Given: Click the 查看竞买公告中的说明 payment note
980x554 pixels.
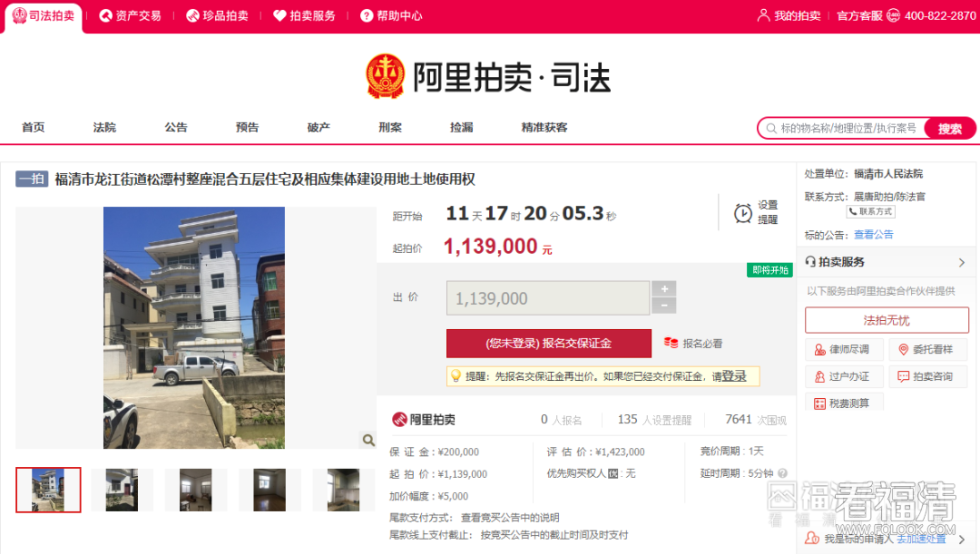Looking at the screenshot, I should tap(510, 518).
